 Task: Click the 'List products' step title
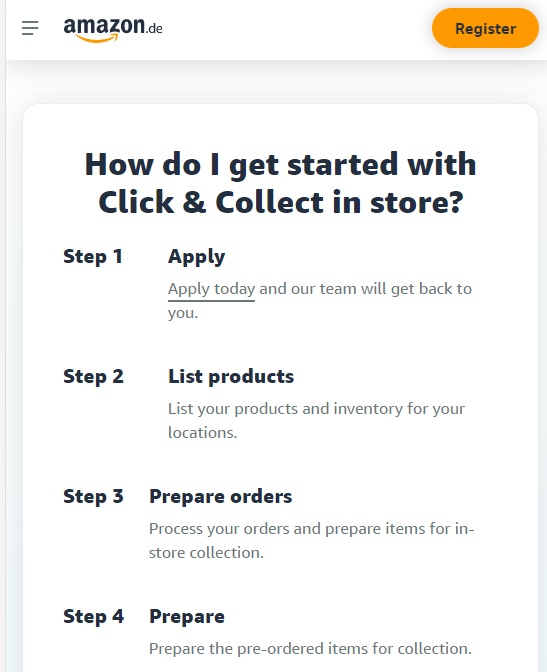click(x=231, y=377)
